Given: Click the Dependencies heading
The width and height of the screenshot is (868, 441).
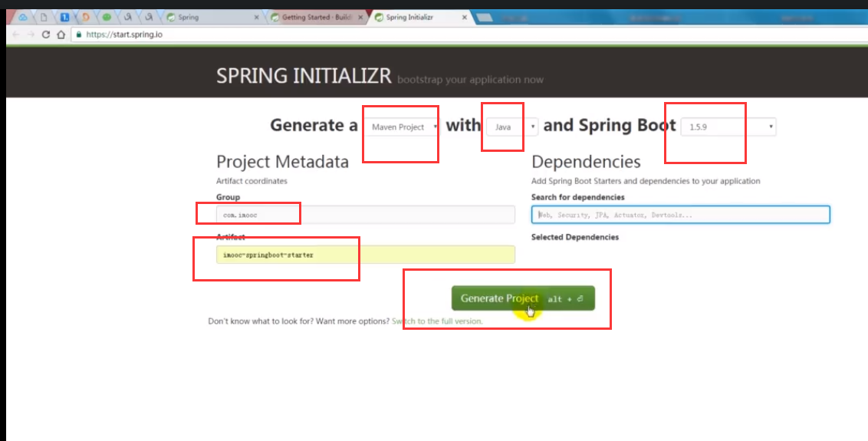Looking at the screenshot, I should coord(586,162).
